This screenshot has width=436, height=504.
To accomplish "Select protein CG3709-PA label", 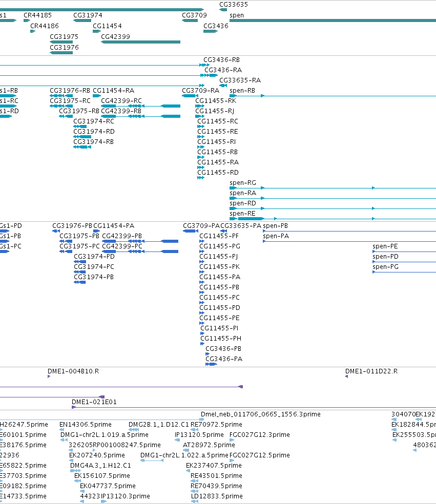I will click(x=201, y=226).
